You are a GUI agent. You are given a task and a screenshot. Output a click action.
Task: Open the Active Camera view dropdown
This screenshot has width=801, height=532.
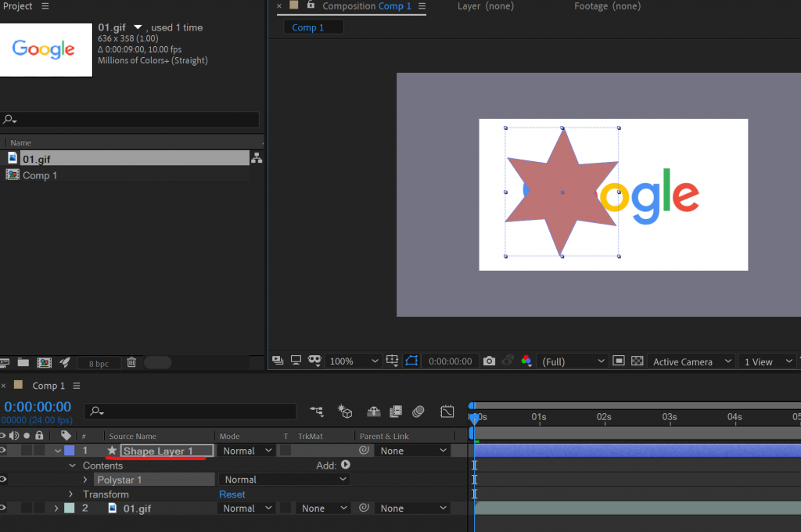692,361
